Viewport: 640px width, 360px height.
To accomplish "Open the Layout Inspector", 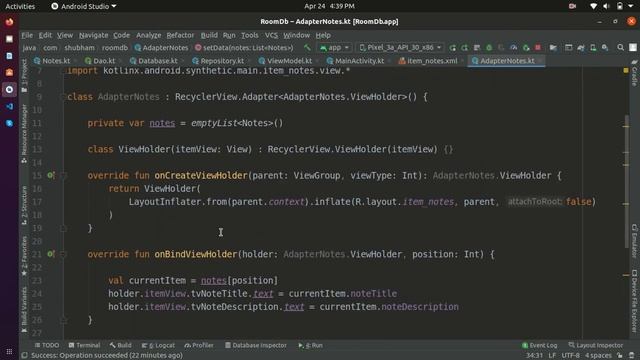I will click(596, 345).
